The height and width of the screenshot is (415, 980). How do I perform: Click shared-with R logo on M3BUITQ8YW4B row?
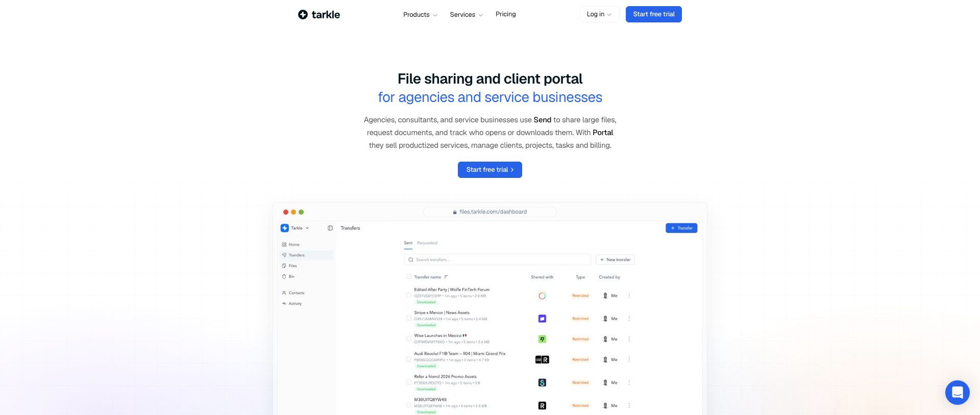[542, 406]
